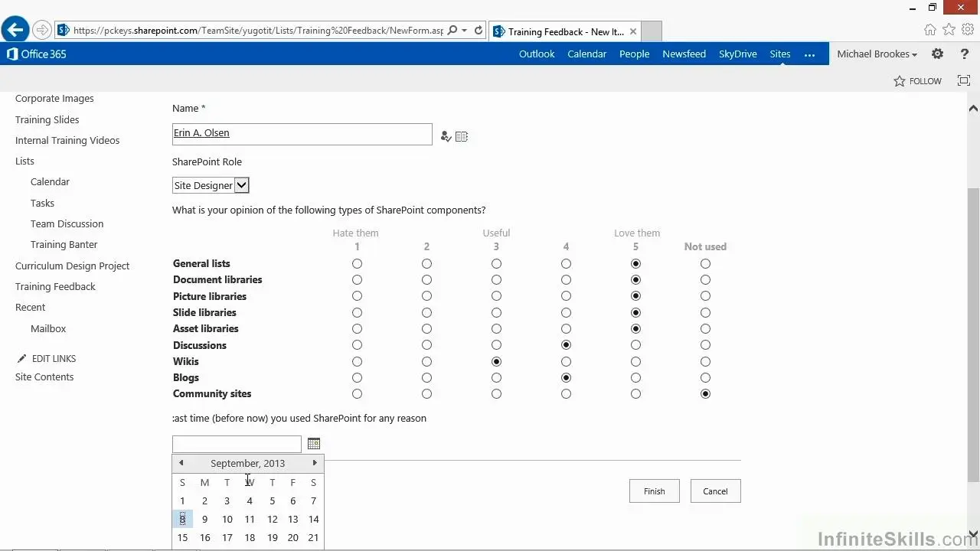Go to previous month in calendar
This screenshot has width=980, height=551.
pyautogui.click(x=181, y=463)
